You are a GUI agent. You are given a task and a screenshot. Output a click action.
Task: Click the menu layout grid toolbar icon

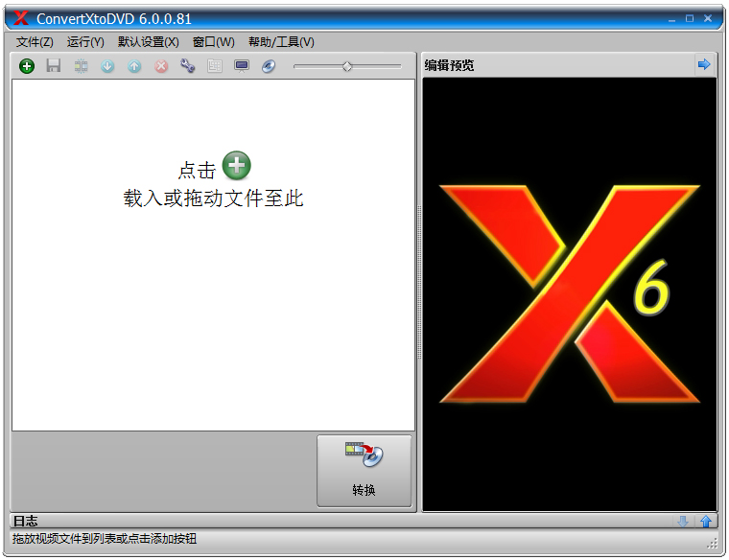(214, 66)
